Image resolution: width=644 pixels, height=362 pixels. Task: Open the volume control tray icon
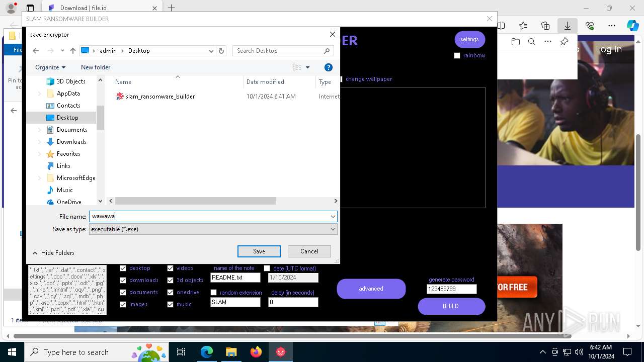pyautogui.click(x=579, y=352)
